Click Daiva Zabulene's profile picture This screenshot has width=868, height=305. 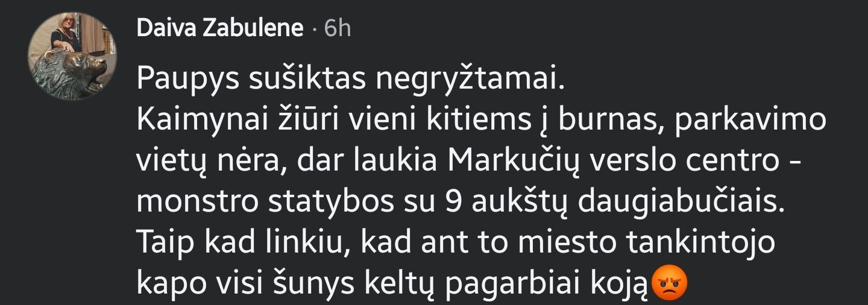click(x=72, y=56)
